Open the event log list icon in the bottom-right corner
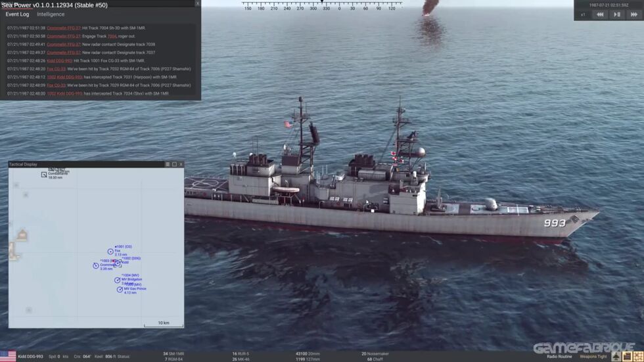 click(627, 357)
